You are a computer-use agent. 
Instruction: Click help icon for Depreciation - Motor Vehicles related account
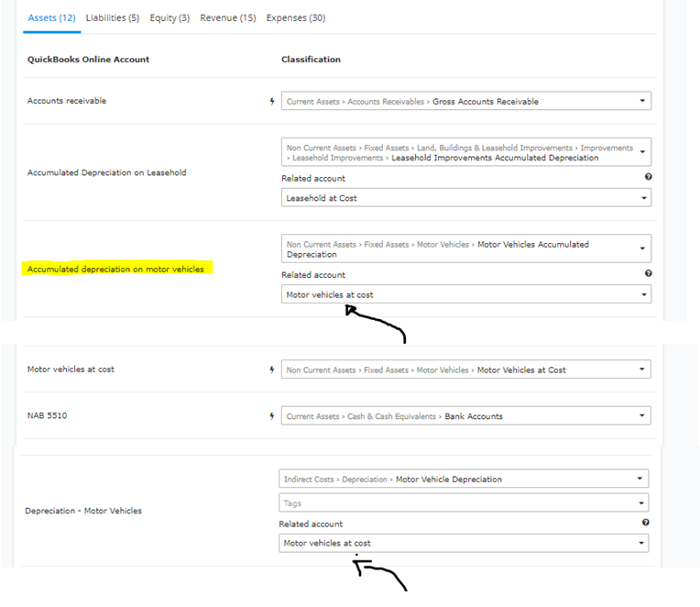(646, 522)
